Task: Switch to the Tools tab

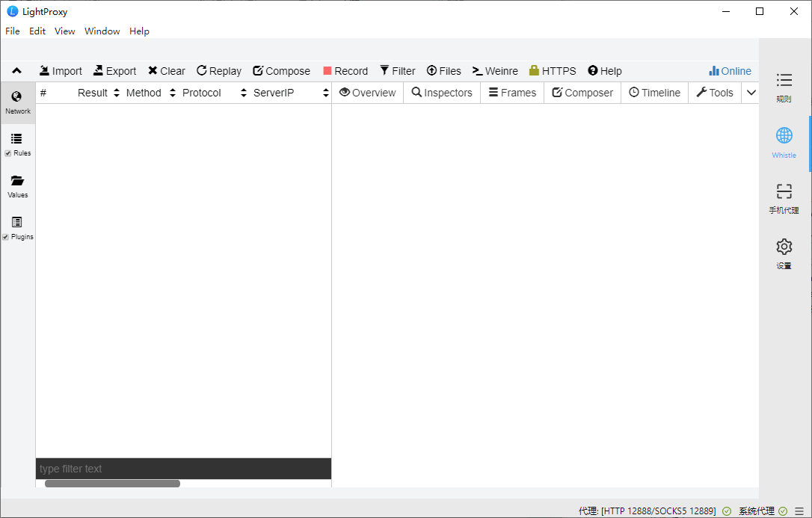Action: (715, 93)
